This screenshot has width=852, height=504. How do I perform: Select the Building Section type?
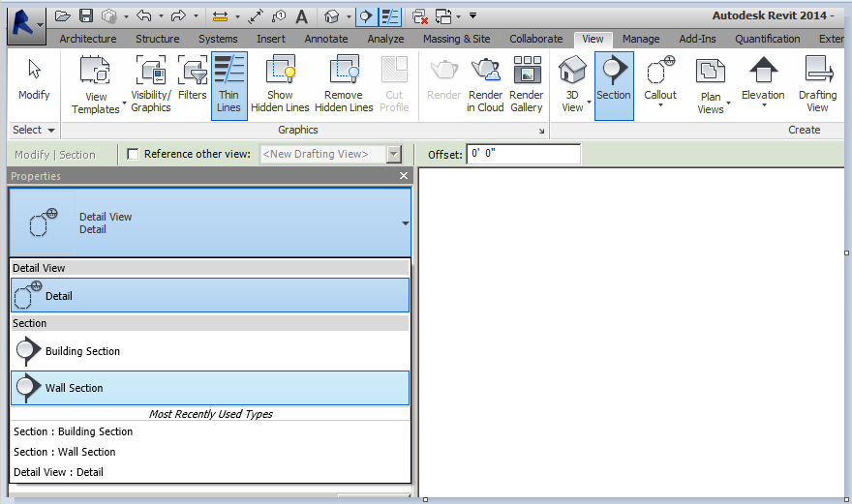click(210, 351)
